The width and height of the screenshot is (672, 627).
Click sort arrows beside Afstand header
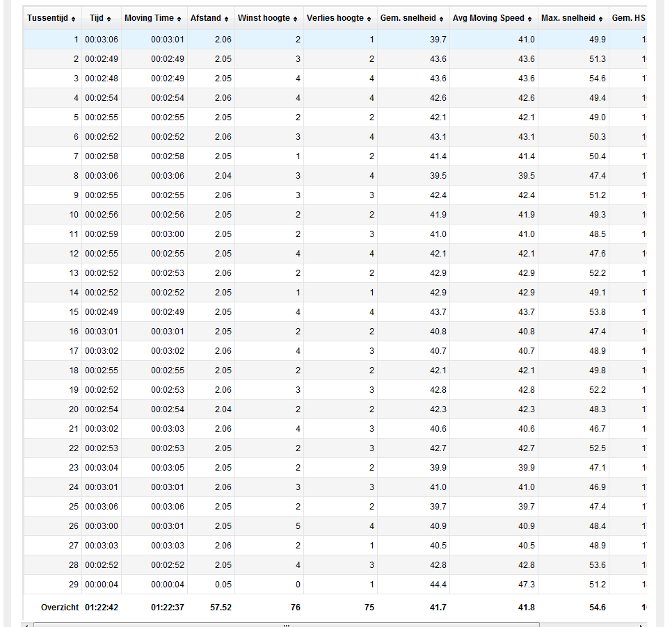pos(226,19)
